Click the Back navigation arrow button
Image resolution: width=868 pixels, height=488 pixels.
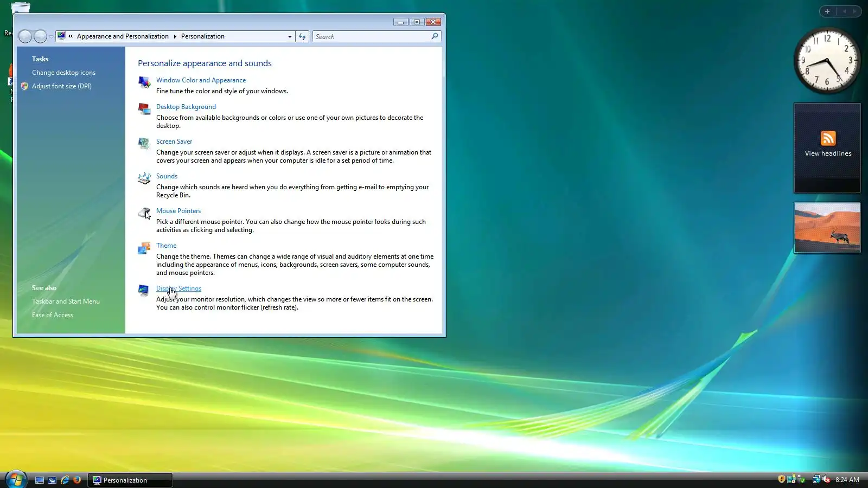point(25,36)
